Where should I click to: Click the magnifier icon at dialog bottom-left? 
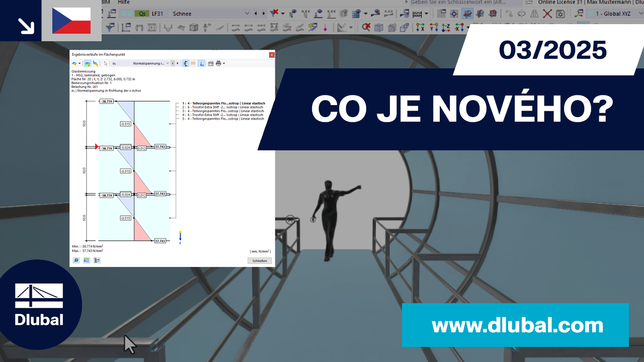[x=76, y=260]
